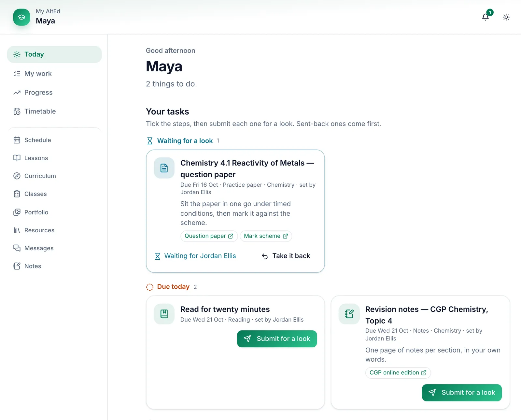Click the Chemistry question paper document icon
Viewport: 521px width, 420px height.
pyautogui.click(x=164, y=168)
